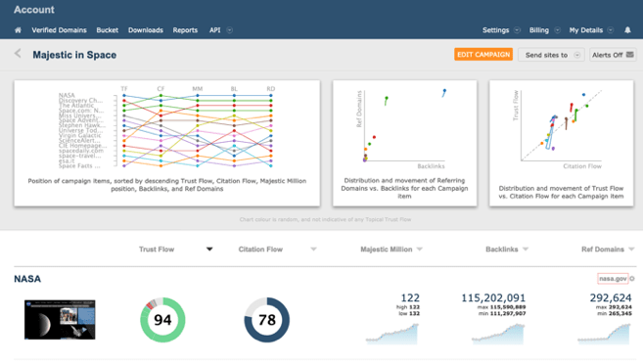Click the Citation Flow 78 donut chart

tap(267, 320)
